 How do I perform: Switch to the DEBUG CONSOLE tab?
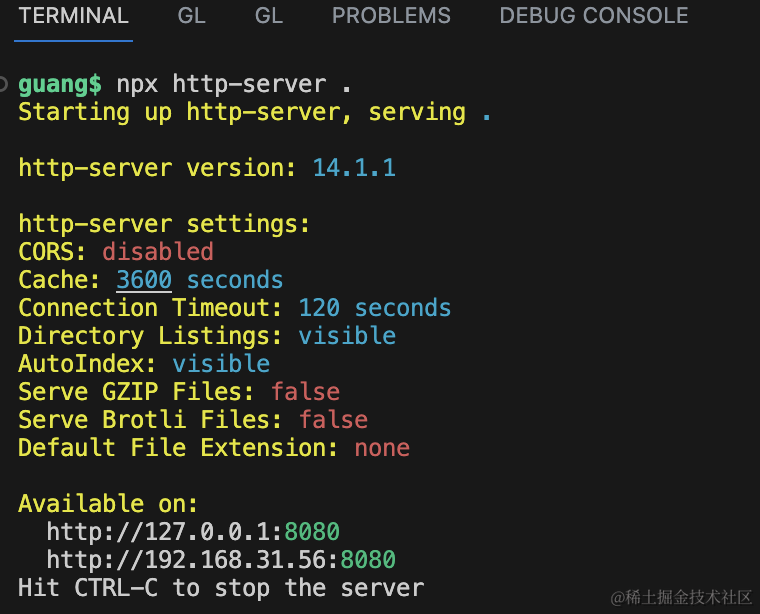(x=593, y=16)
